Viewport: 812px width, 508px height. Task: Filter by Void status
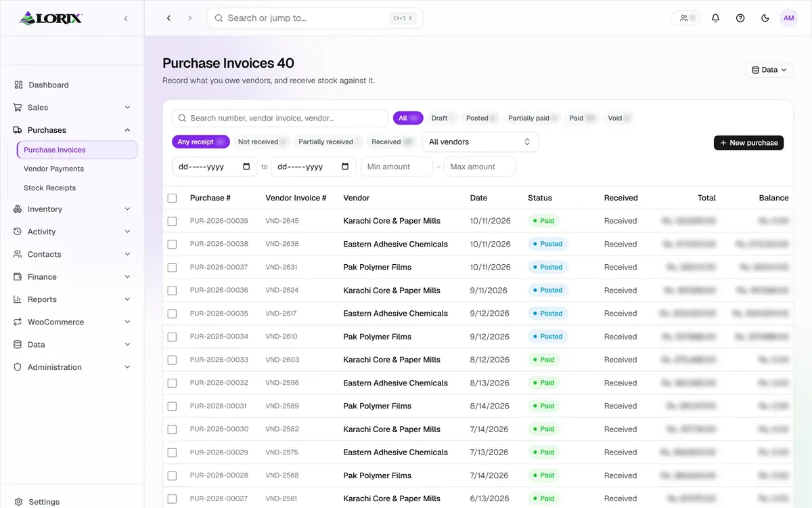(x=618, y=118)
